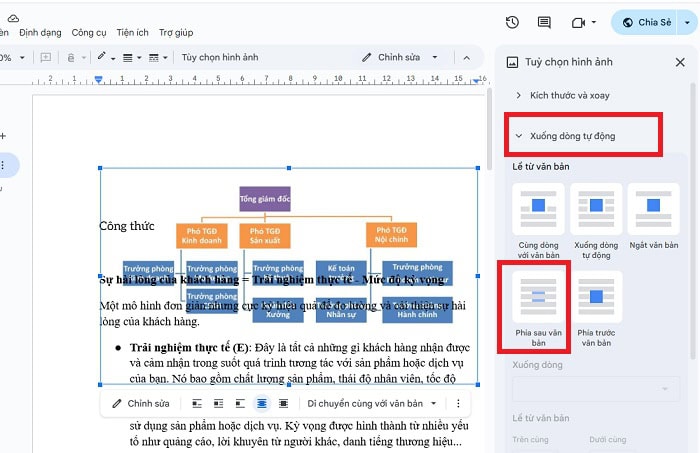Screen dimensions: 700x453
Task: Open the 'Định dạng' menu
Action: 40,32
